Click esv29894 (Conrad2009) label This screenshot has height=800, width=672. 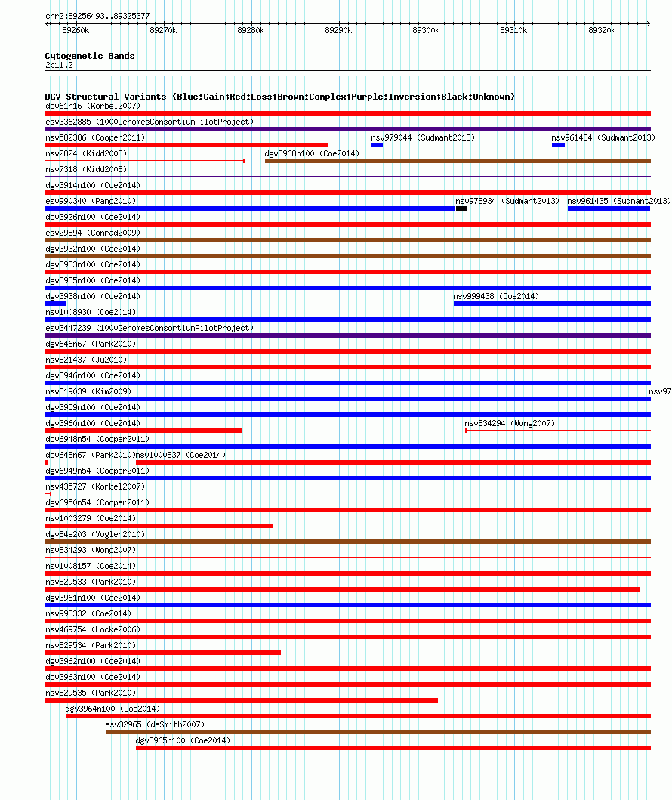point(93,233)
